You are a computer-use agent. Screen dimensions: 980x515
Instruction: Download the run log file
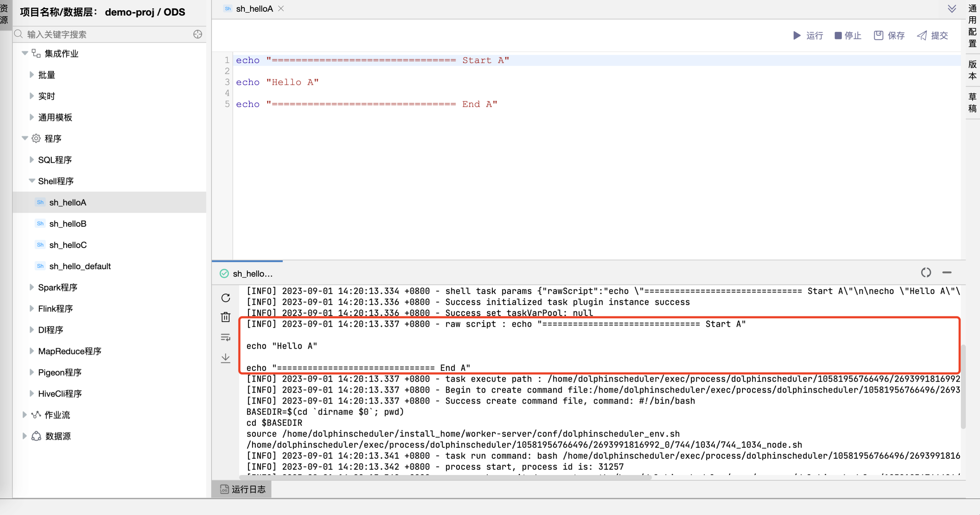click(x=226, y=358)
